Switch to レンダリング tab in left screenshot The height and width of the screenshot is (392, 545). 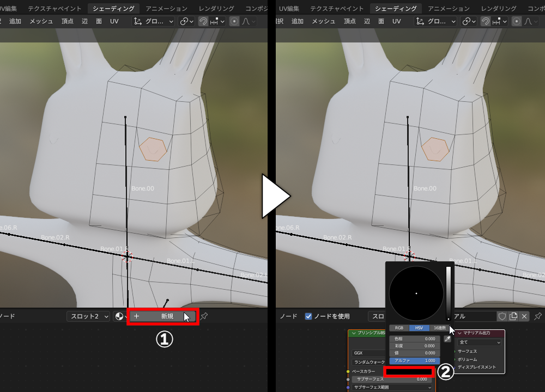[x=216, y=8]
